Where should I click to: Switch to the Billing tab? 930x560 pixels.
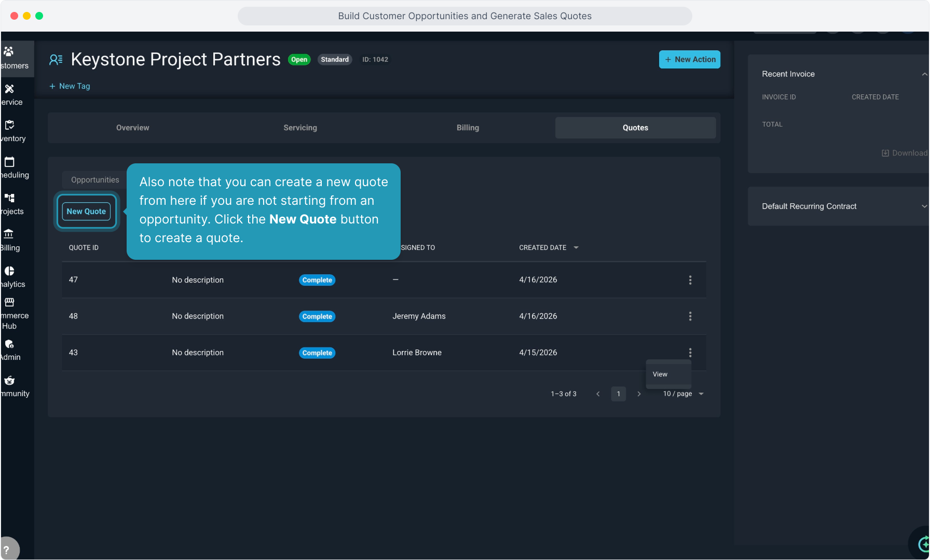click(x=468, y=128)
